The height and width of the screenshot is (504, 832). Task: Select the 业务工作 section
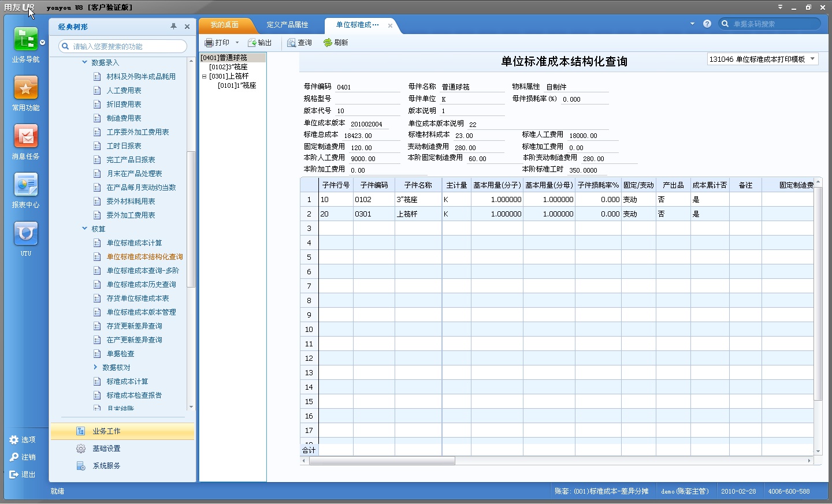point(122,431)
